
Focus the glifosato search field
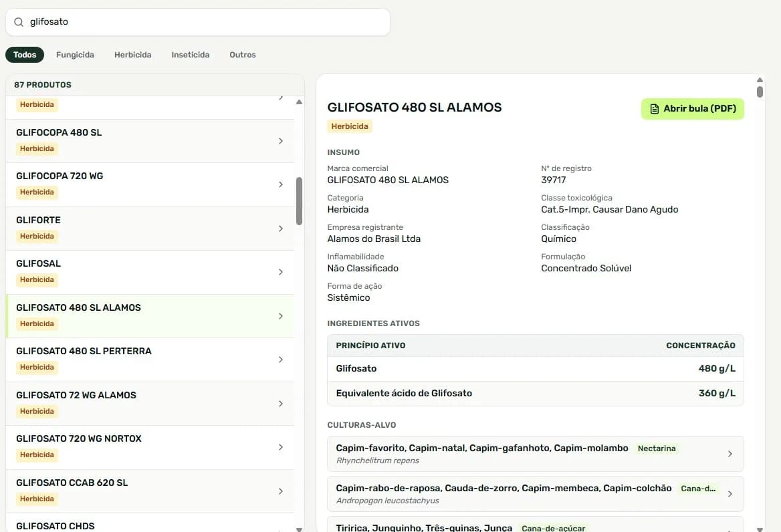tap(198, 22)
